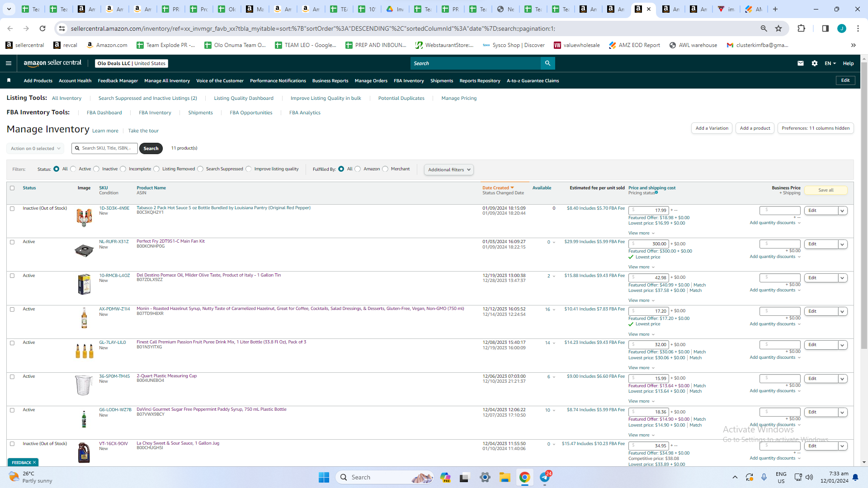
Task: Click the Save all button
Action: [x=826, y=190]
